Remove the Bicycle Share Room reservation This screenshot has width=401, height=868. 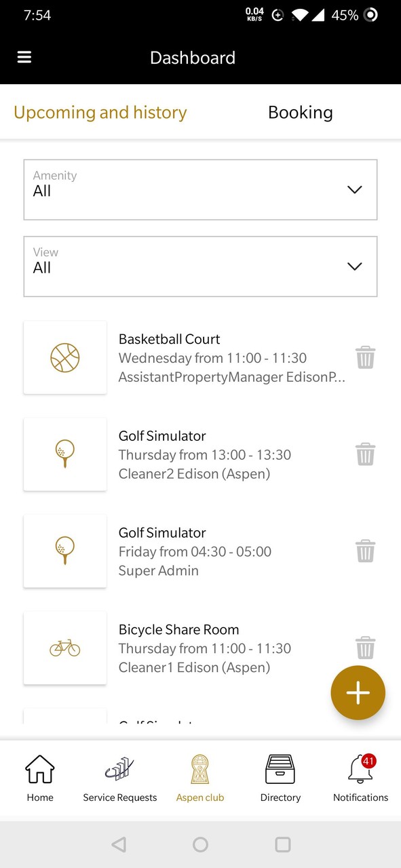pos(366,648)
